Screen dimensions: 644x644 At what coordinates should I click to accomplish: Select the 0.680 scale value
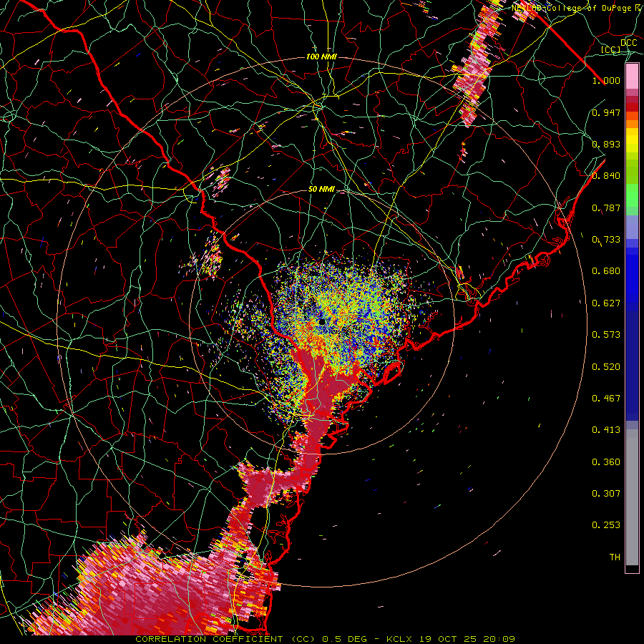click(x=606, y=271)
